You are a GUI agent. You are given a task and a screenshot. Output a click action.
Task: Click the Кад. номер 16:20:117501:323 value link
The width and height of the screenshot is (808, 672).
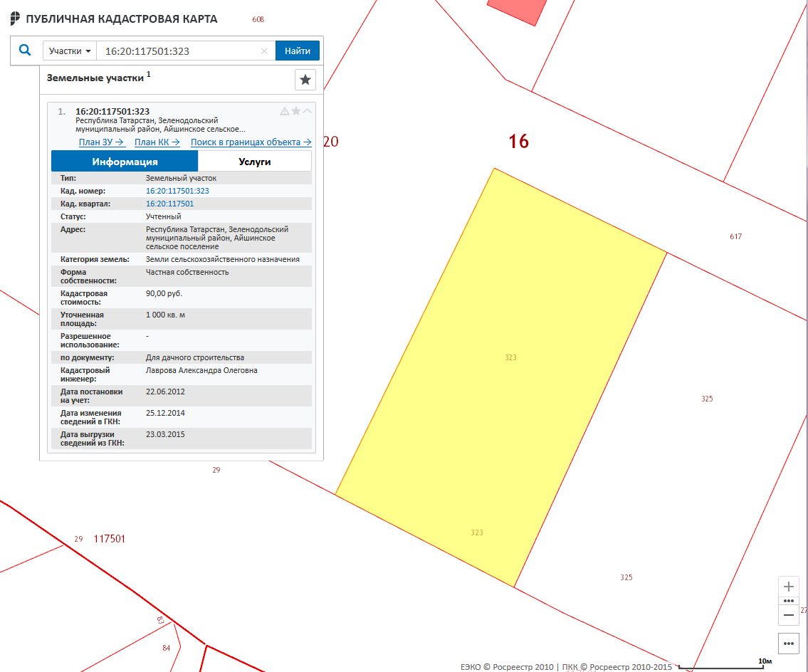[x=177, y=191]
